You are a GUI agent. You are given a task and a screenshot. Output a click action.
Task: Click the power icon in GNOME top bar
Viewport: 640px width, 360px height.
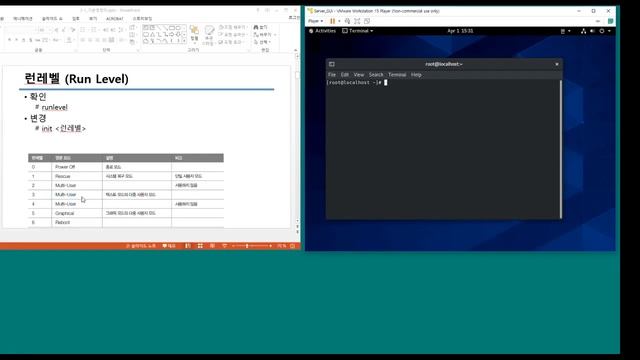click(602, 31)
